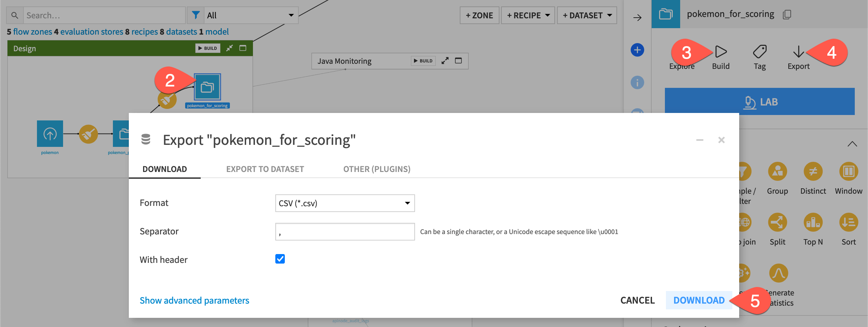
Task: Open the + DATASET dropdown
Action: 587,15
